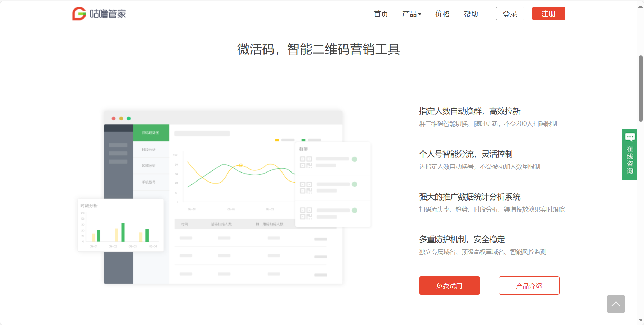This screenshot has height=325, width=644.
Task: Open the 价格 page
Action: pos(442,14)
